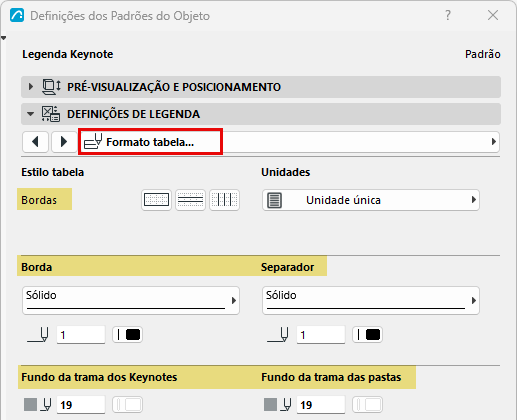
Task: Click the Estilo tabela heading
Action: pos(53,172)
